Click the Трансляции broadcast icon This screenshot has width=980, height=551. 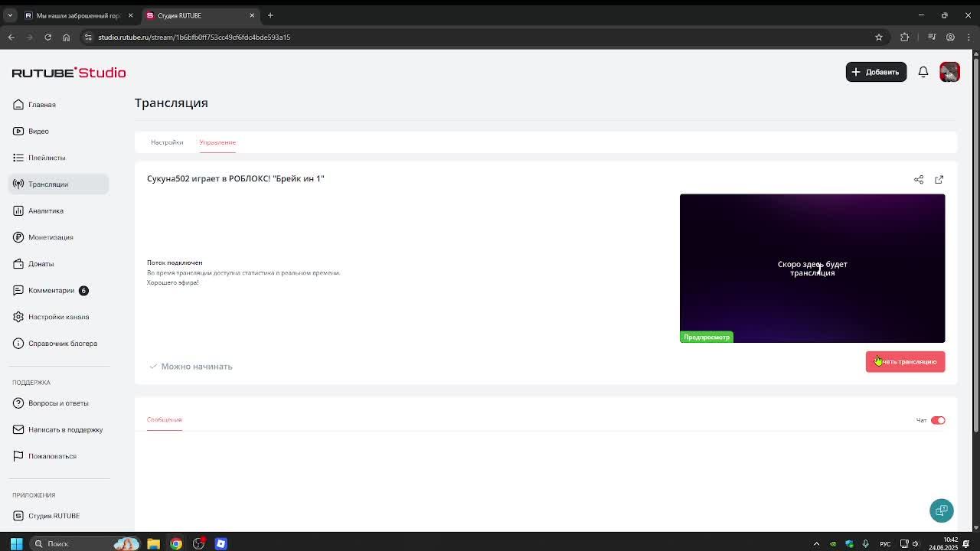tap(18, 184)
